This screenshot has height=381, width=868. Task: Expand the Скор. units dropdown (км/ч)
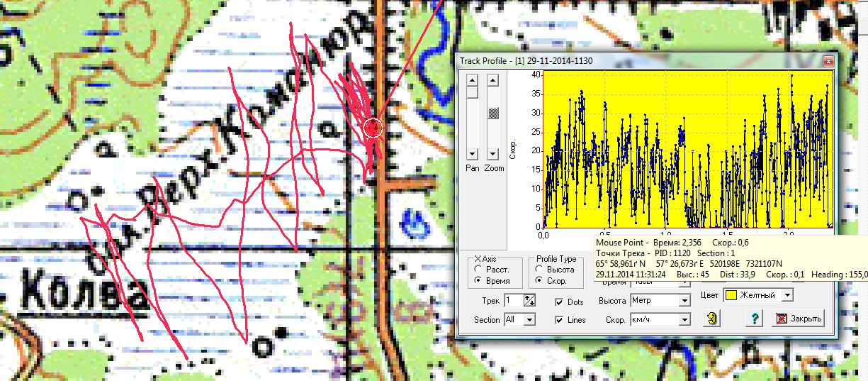[x=684, y=320]
